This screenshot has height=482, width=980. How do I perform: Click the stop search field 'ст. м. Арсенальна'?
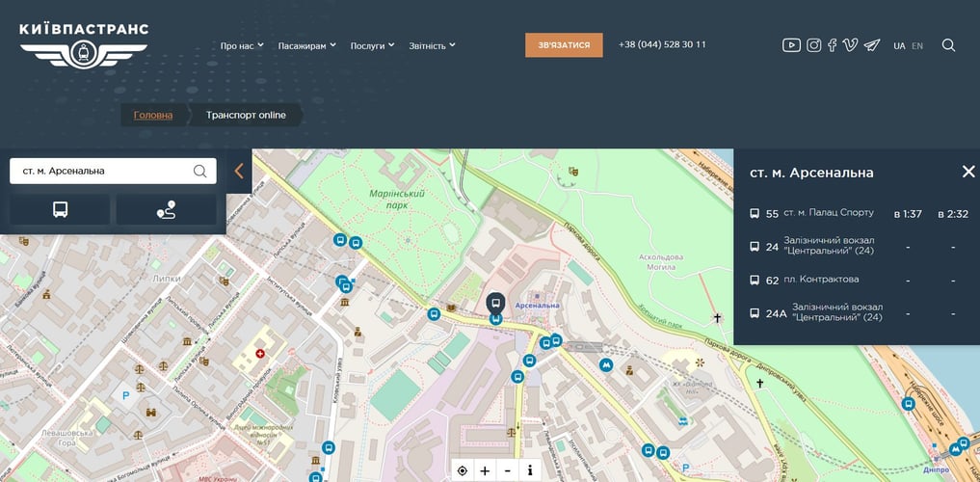(101, 171)
